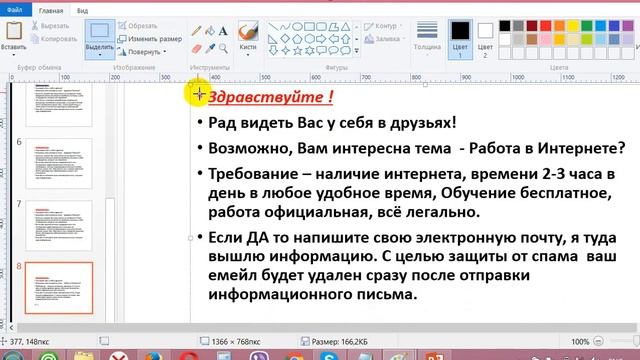Screen dimensions: 640x360
Task: Activate the Цвет 2 background color button
Action: tap(485, 39)
